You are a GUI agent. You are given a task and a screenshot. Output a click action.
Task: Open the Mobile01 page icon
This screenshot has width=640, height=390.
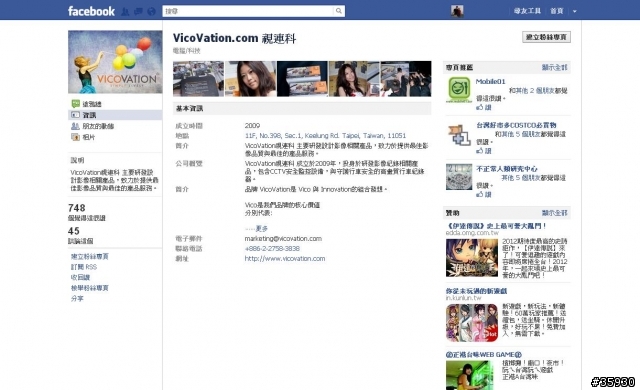click(459, 89)
